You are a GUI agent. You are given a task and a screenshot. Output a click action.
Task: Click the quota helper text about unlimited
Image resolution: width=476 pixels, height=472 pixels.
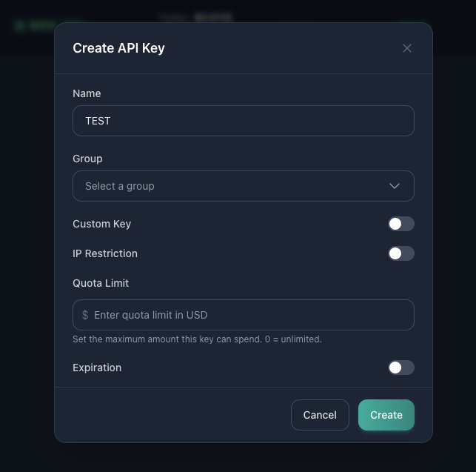click(x=197, y=339)
